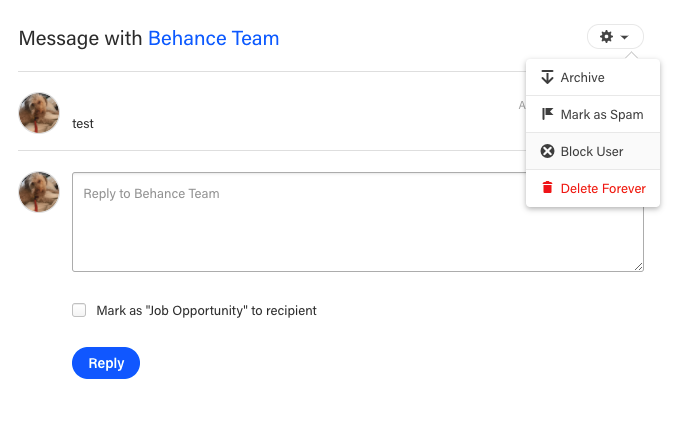
Task: Click the reply textarea resize handle
Action: click(639, 267)
